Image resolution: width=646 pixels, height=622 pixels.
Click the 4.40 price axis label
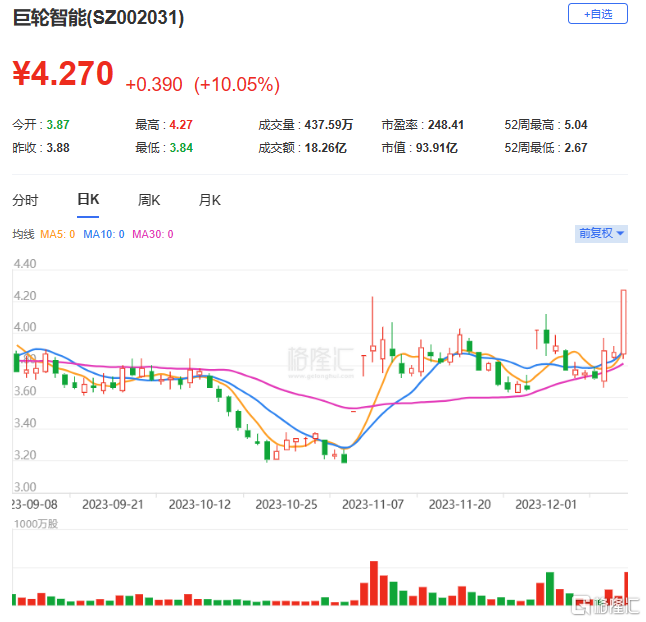point(25,264)
